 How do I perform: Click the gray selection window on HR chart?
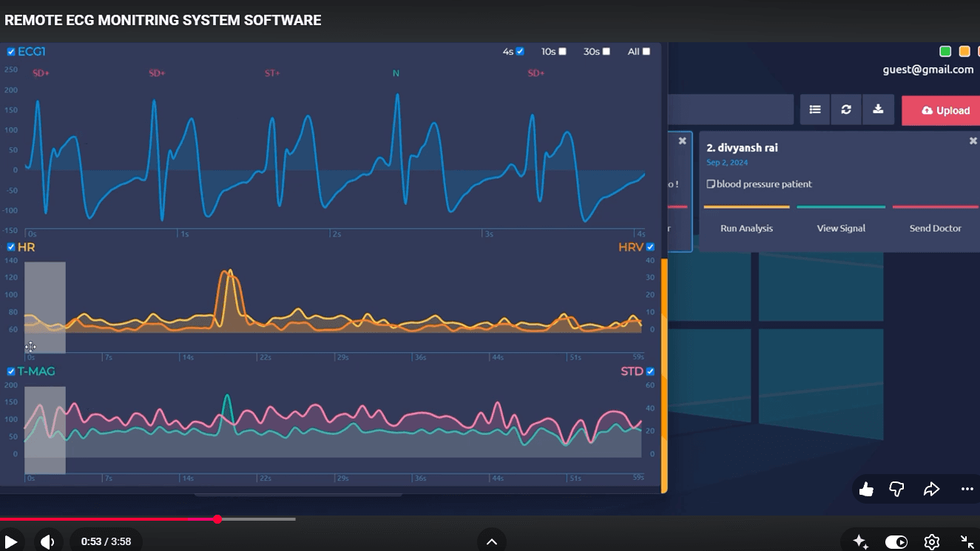[x=45, y=307]
